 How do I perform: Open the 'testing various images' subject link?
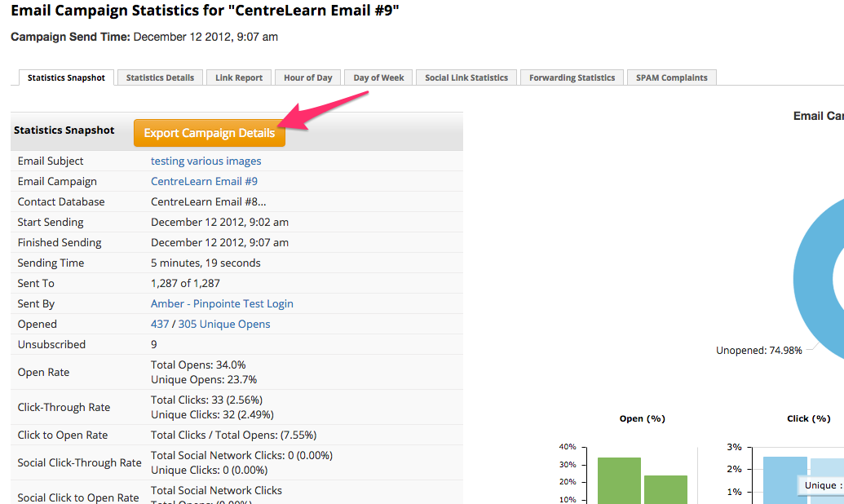(x=205, y=161)
